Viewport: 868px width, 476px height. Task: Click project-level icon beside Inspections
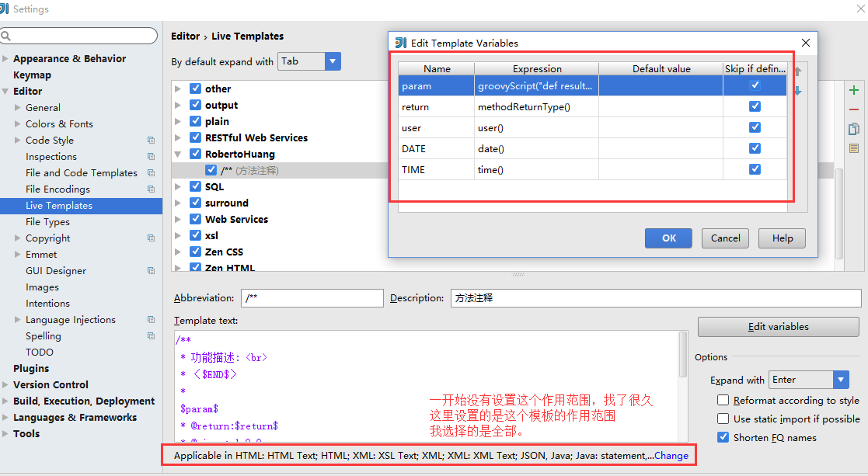coord(151,156)
